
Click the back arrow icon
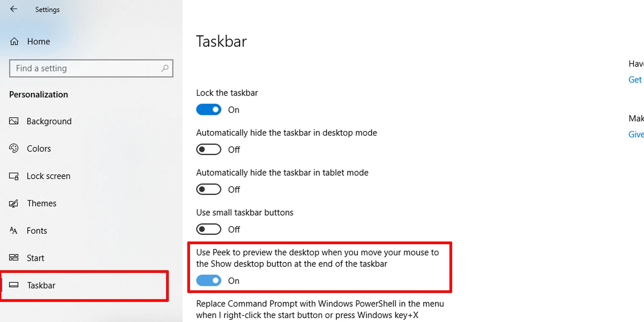(14, 9)
